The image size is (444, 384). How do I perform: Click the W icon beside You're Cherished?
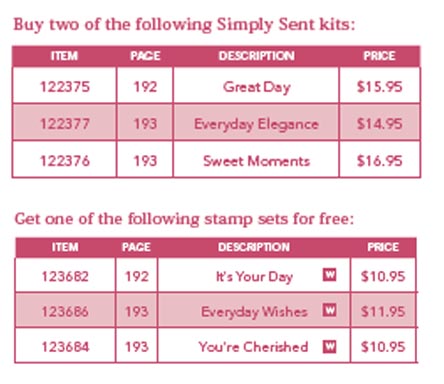click(x=329, y=346)
